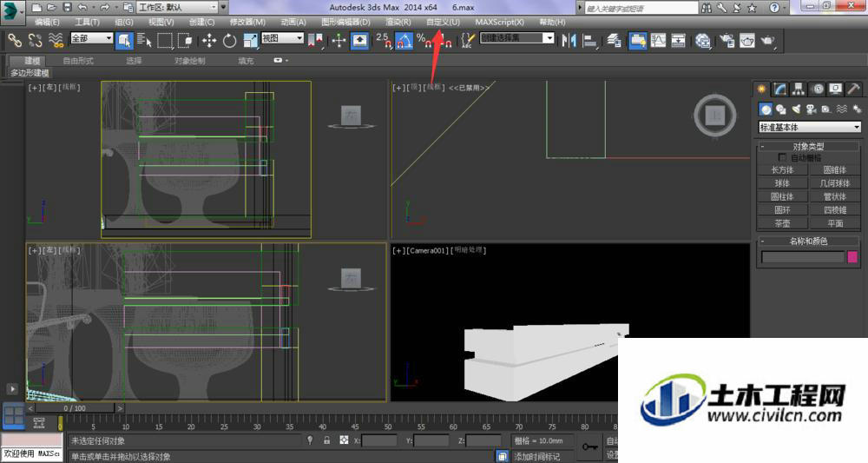Image resolution: width=868 pixels, height=463 pixels.
Task: Click the X coordinate field
Action: [x=378, y=440]
